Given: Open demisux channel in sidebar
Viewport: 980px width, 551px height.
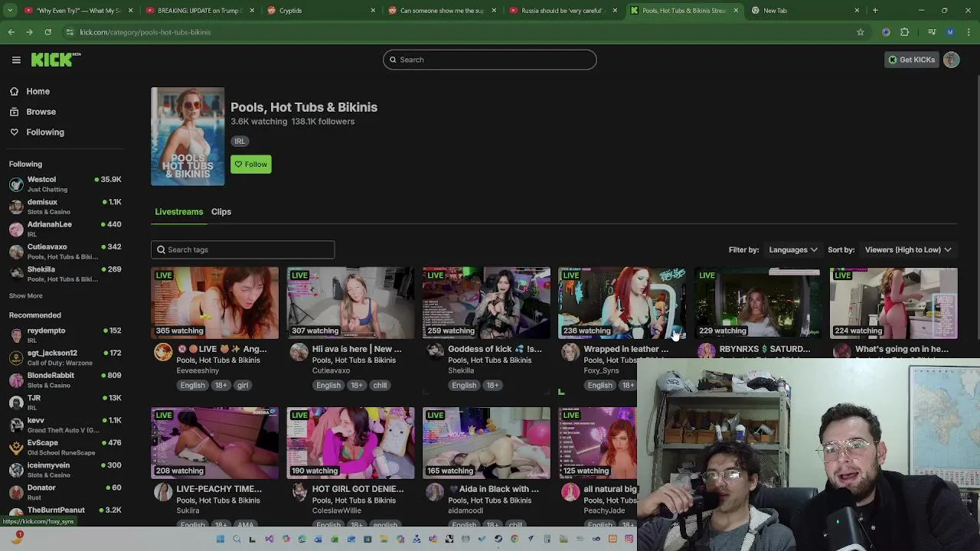Looking at the screenshot, I should pyautogui.click(x=65, y=207).
